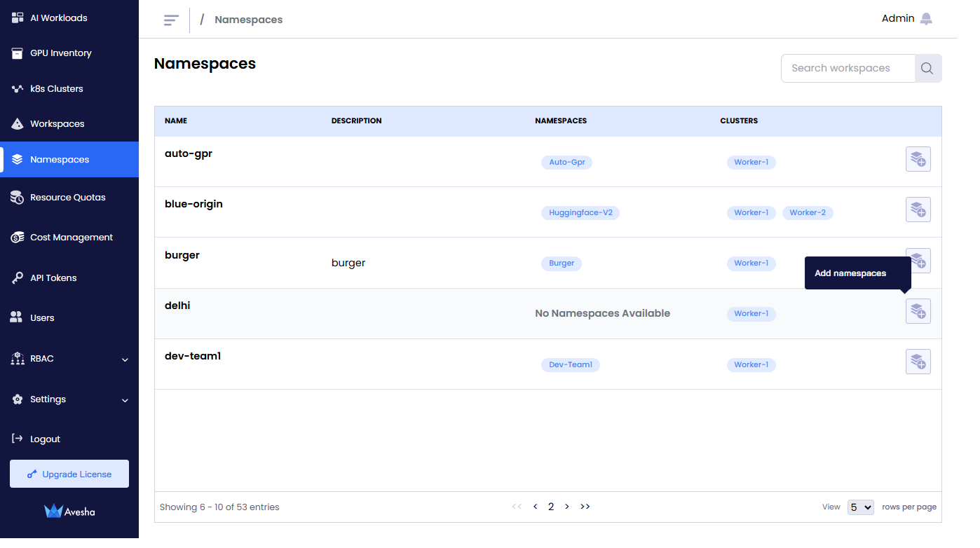
Task: Click the Settings gear icon
Action: pyautogui.click(x=18, y=399)
